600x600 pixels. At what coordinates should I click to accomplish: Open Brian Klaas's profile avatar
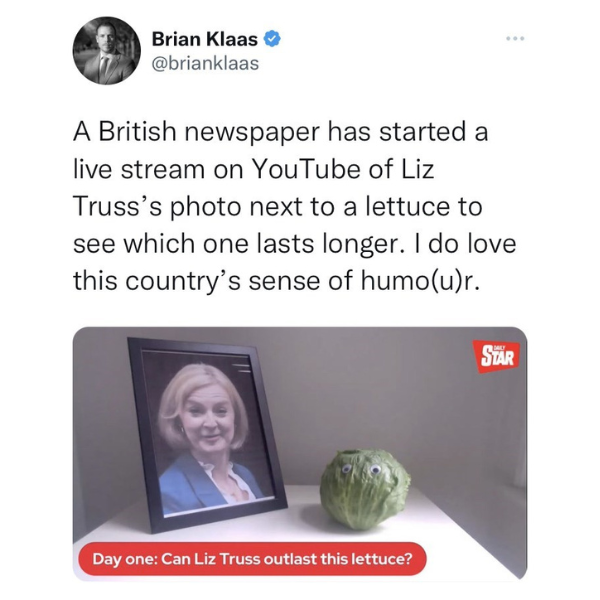[107, 51]
